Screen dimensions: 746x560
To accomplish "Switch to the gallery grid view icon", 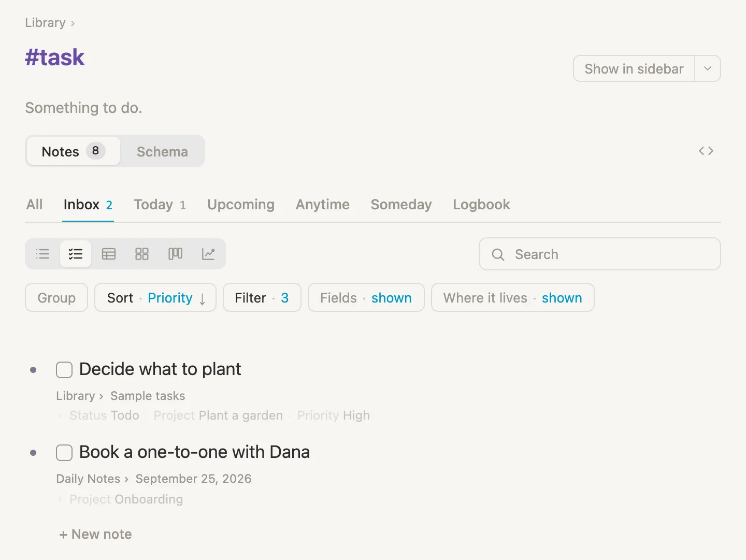I will point(142,254).
